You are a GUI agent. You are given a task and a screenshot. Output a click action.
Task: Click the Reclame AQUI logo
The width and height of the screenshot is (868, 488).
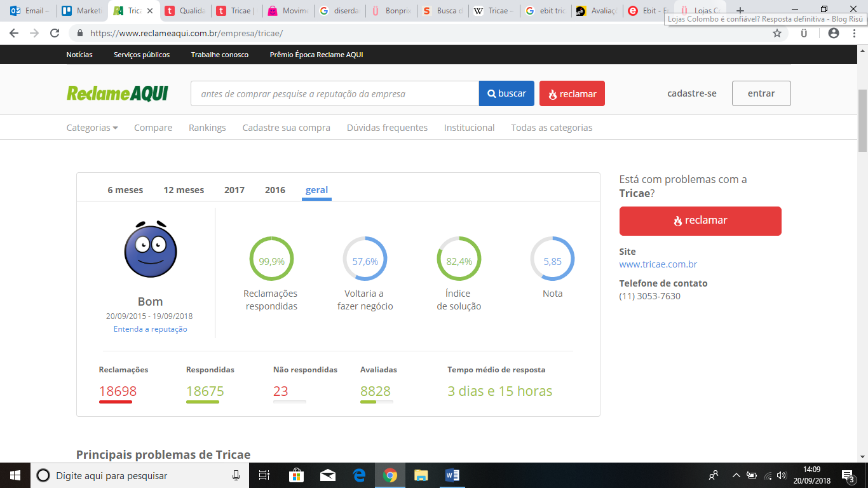[118, 93]
